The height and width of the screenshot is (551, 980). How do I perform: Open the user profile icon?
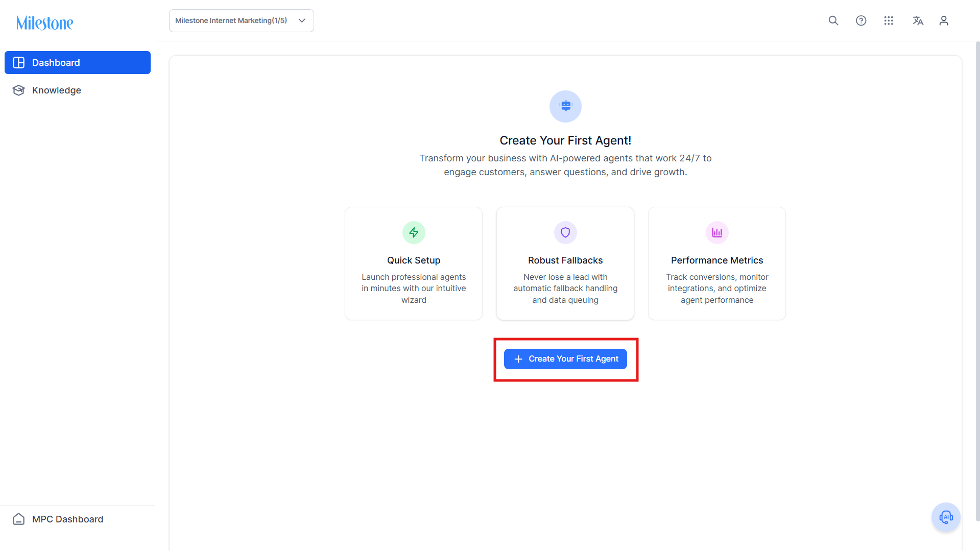pos(944,20)
